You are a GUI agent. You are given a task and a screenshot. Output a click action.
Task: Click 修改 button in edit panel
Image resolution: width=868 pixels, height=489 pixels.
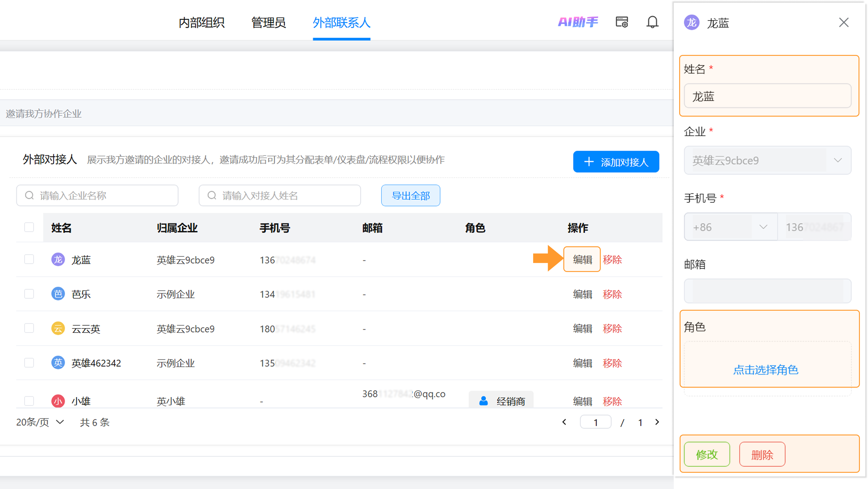coord(707,454)
